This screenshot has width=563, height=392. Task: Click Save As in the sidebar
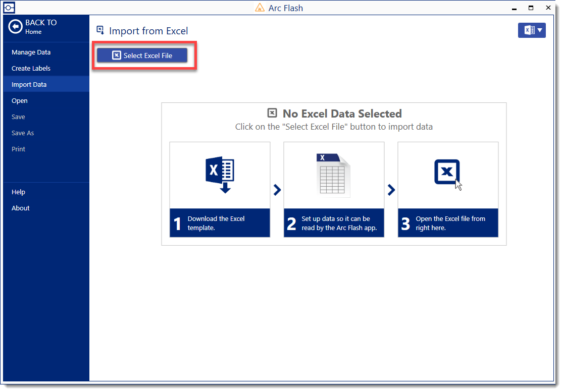(x=23, y=133)
